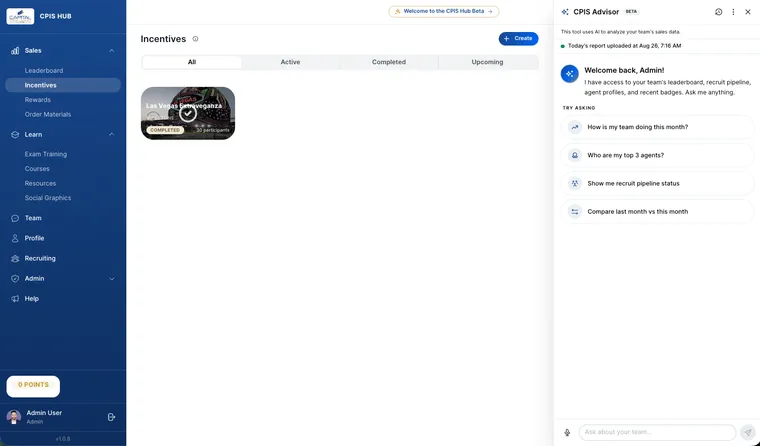Click the 0 POINTS badge
The height and width of the screenshot is (446, 760).
coord(33,385)
